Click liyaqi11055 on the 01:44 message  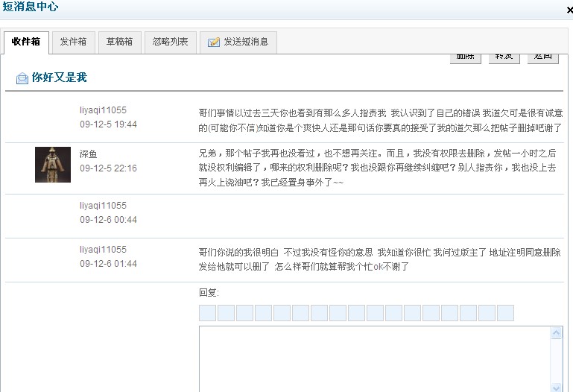click(103, 250)
